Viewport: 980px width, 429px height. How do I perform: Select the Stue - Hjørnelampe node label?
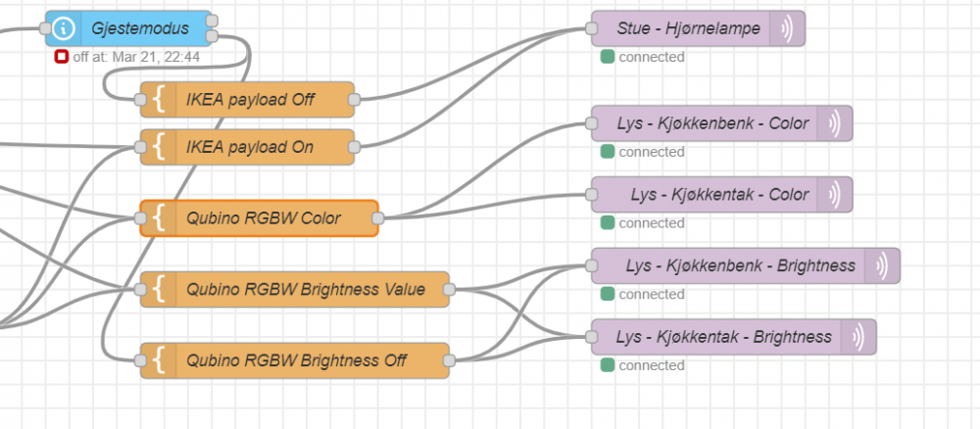pyautogui.click(x=688, y=28)
